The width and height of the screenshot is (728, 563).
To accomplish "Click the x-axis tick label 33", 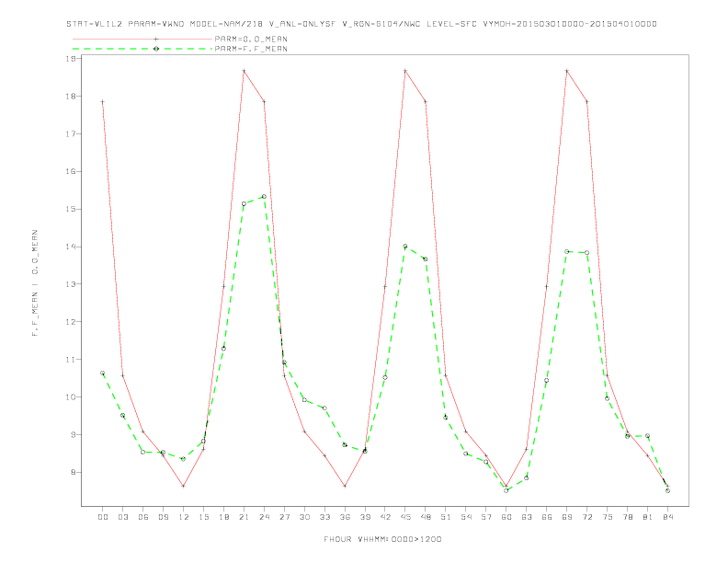I will [x=324, y=517].
